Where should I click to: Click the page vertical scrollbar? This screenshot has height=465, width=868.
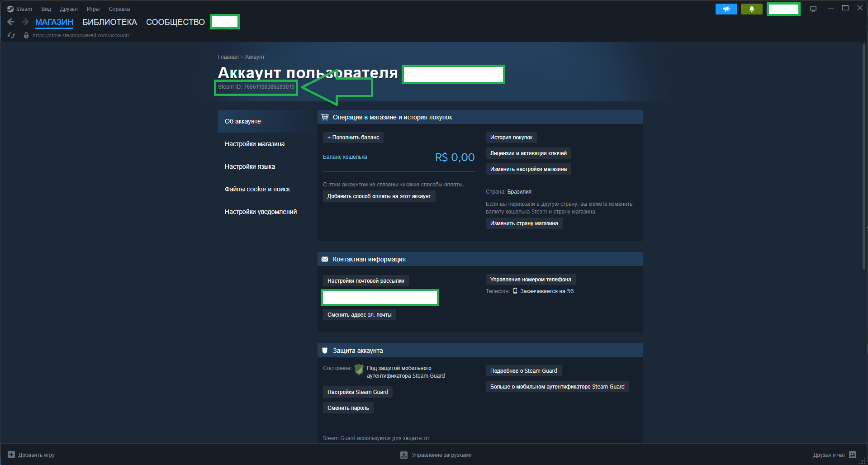(x=864, y=156)
